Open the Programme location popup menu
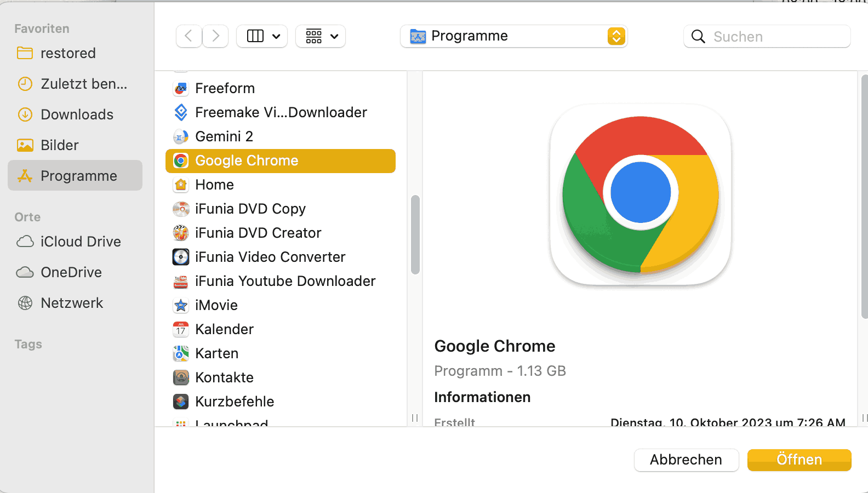The height and width of the screenshot is (493, 868). pos(513,36)
